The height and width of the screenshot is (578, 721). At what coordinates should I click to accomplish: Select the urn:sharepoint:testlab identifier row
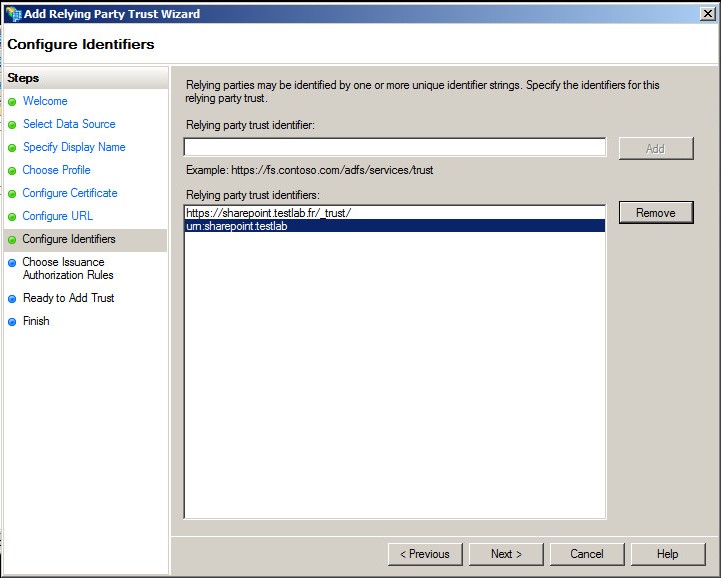tap(395, 226)
